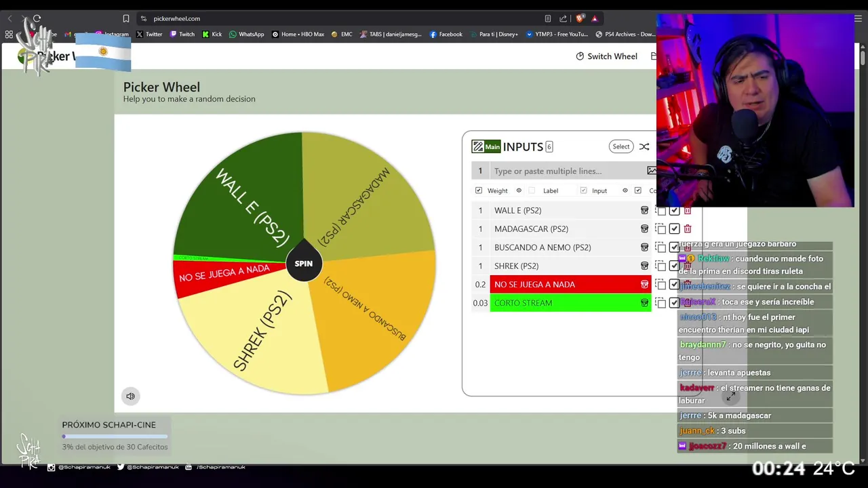Toggle the Label column checkbox
Screen dimensions: 868x488
532,190
